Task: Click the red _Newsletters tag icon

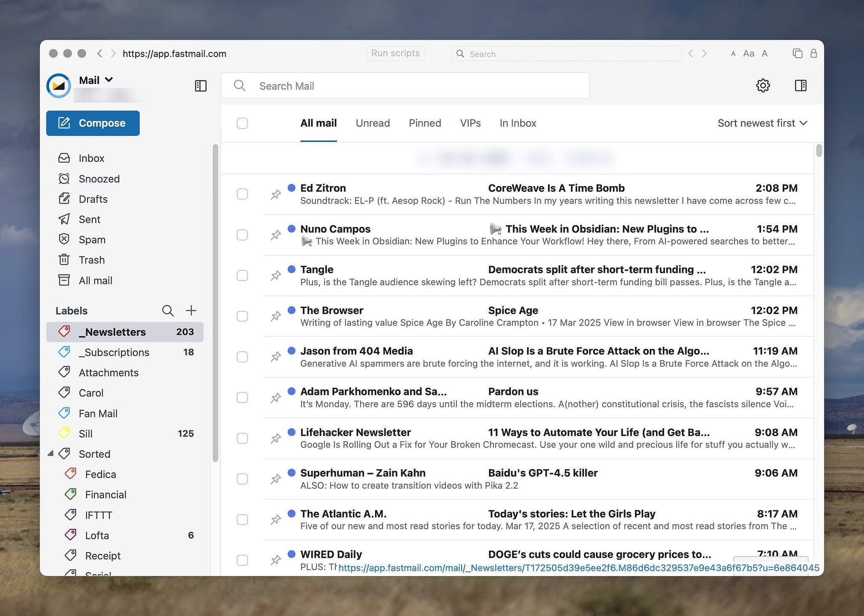Action: (x=64, y=332)
